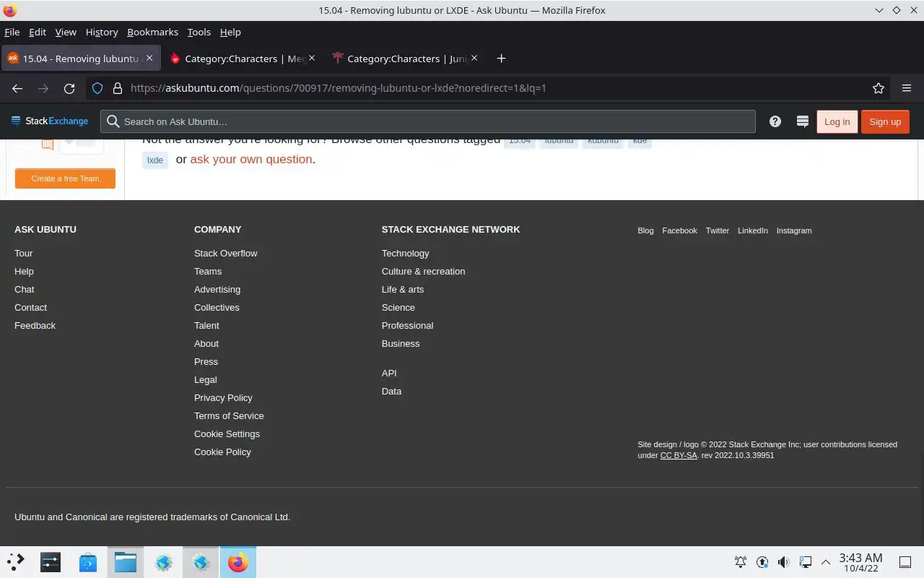This screenshot has height=578, width=924.
Task: Launch Discover store from the taskbar
Action: [x=88, y=562]
